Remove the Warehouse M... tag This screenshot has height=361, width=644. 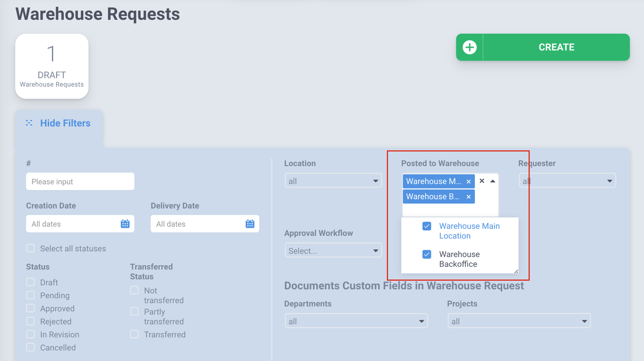click(x=469, y=182)
